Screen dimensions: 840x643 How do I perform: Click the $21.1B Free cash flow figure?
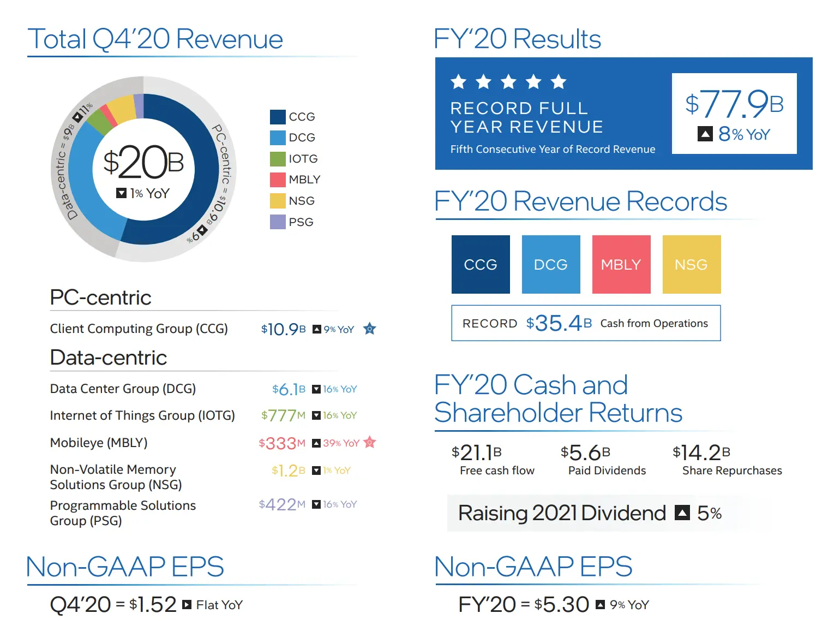click(477, 453)
